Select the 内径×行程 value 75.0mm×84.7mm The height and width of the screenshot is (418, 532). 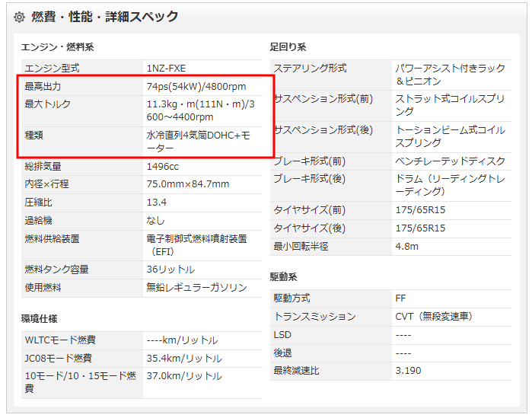click(188, 184)
